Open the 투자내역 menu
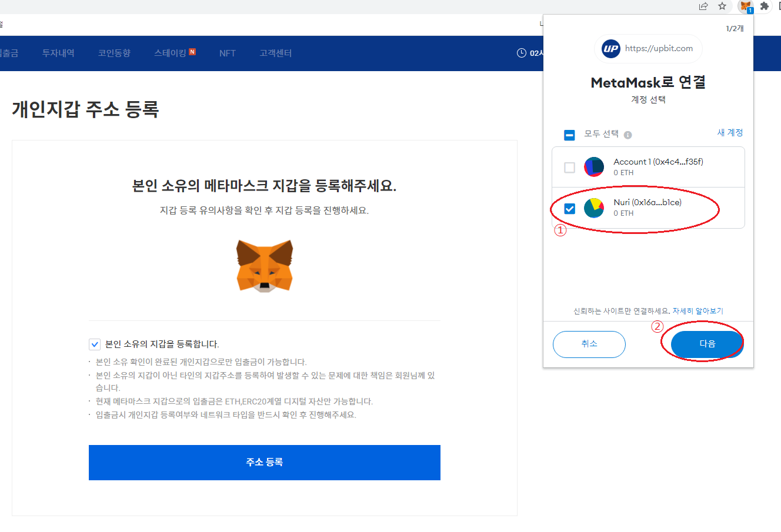The image size is (781, 532). point(58,53)
